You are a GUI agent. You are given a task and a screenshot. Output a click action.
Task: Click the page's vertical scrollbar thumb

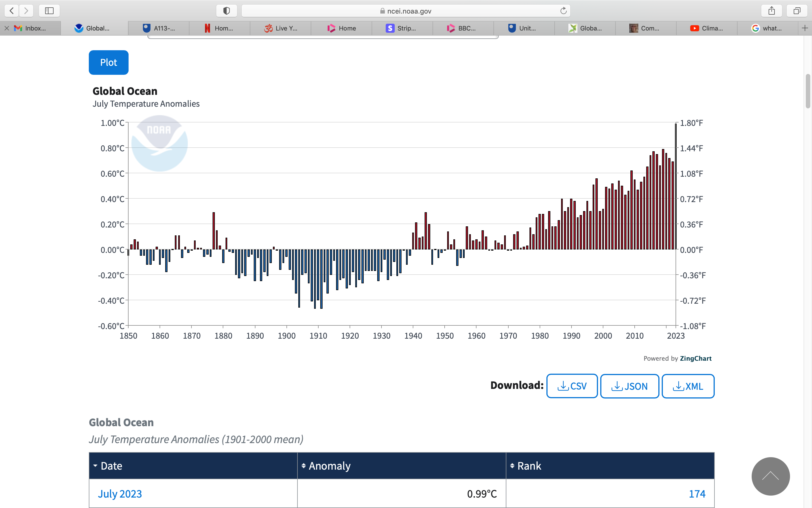[x=808, y=91]
